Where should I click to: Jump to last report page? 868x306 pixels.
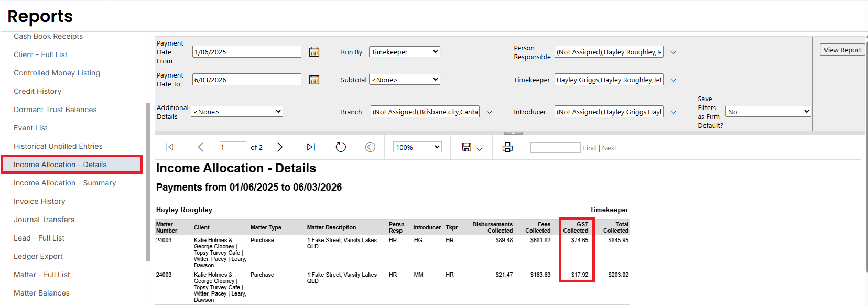coord(311,147)
